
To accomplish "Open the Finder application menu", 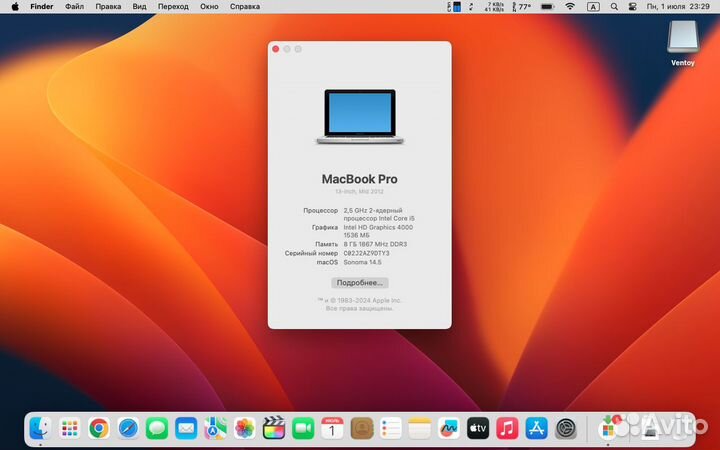I will 42,6.
